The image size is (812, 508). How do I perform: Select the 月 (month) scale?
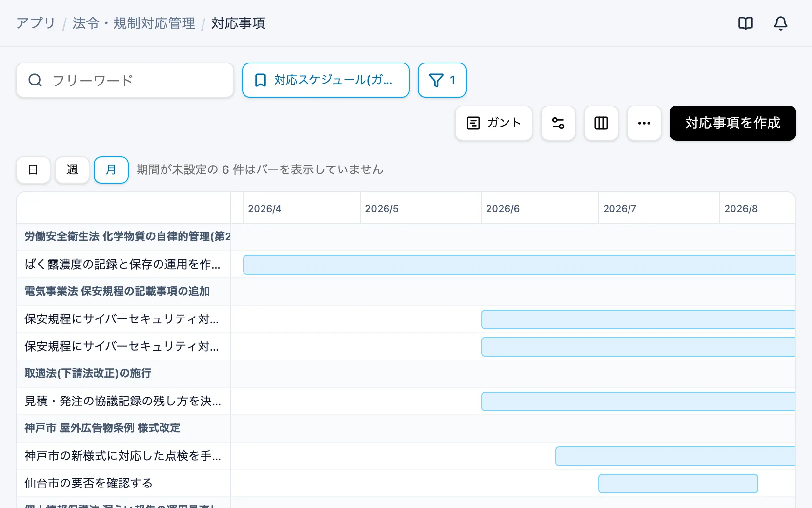click(x=111, y=170)
